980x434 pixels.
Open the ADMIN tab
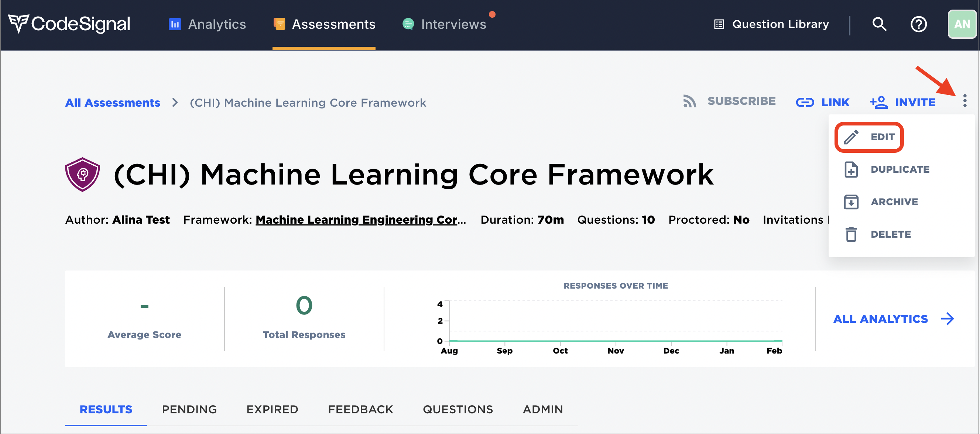click(x=542, y=409)
